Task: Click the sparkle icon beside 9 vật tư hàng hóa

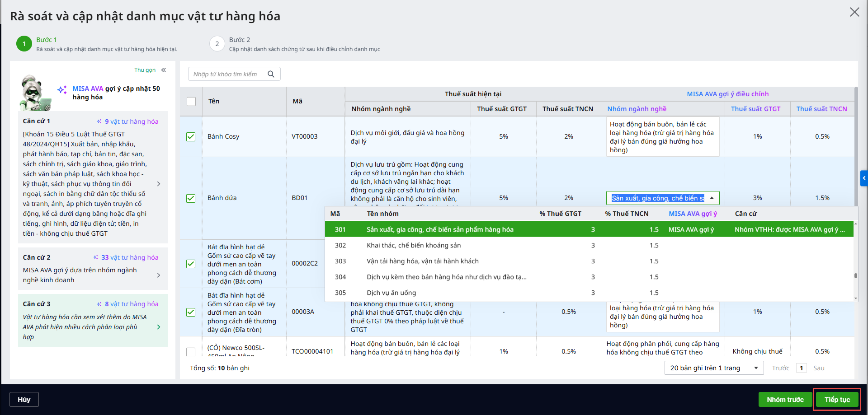Action: tap(99, 121)
